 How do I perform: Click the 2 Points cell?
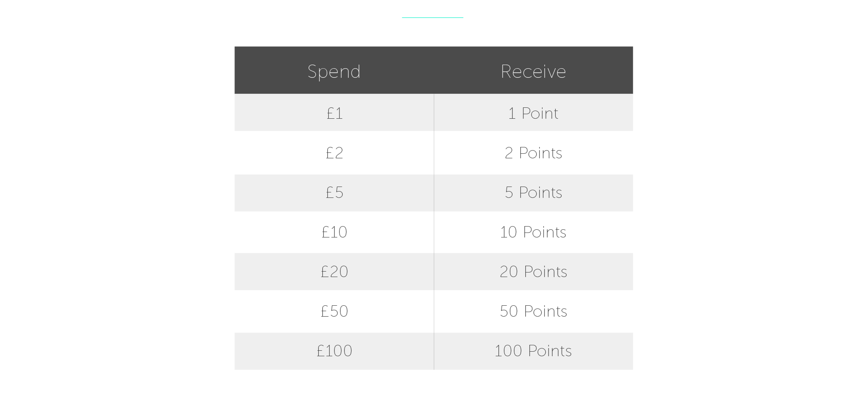click(x=533, y=153)
